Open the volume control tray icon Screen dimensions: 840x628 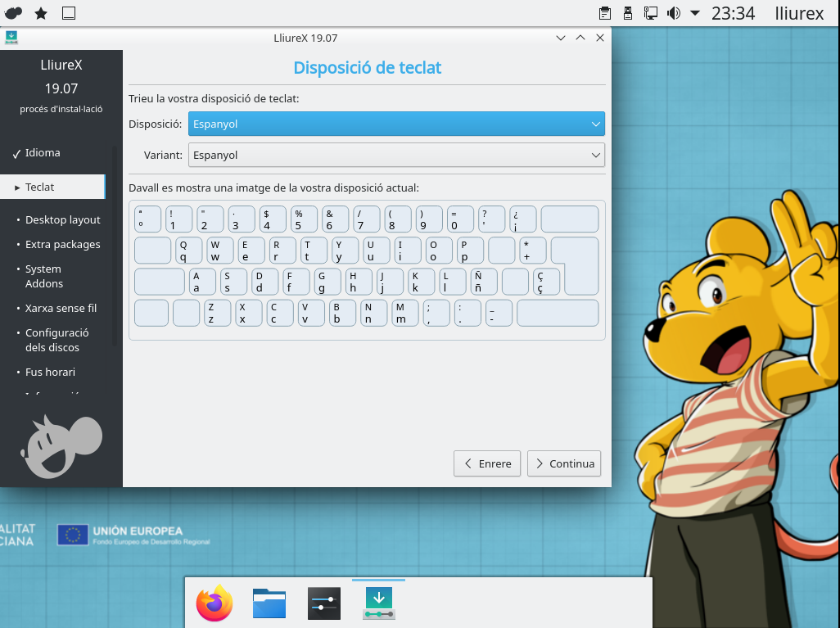click(x=674, y=13)
